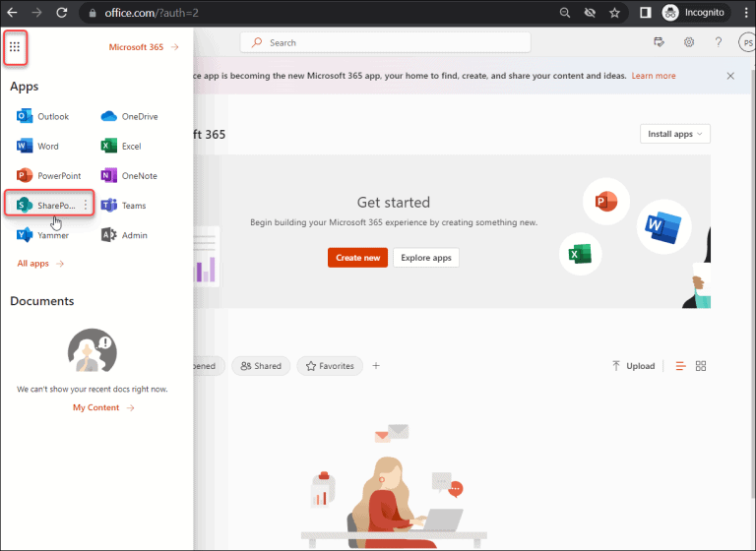Go to My Content link
This screenshot has width=756, height=551.
click(103, 407)
